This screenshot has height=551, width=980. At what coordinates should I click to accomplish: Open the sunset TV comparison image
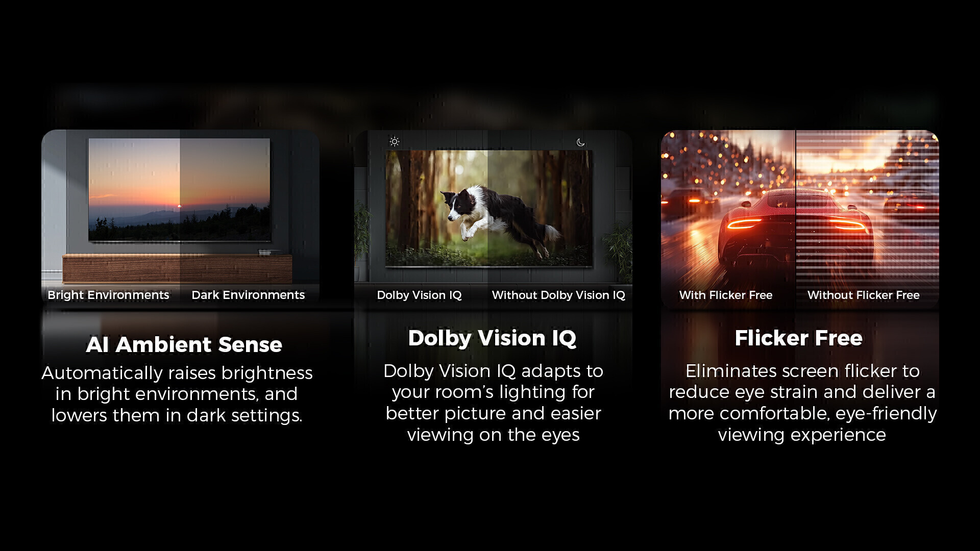coord(179,190)
